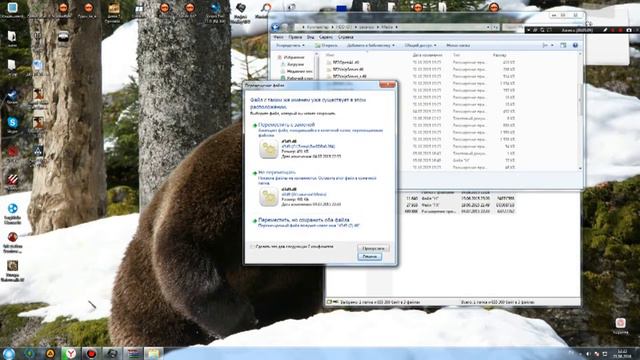Select 'Недавние места' in navigation pane
This screenshot has width=640, height=360.
coord(300,71)
